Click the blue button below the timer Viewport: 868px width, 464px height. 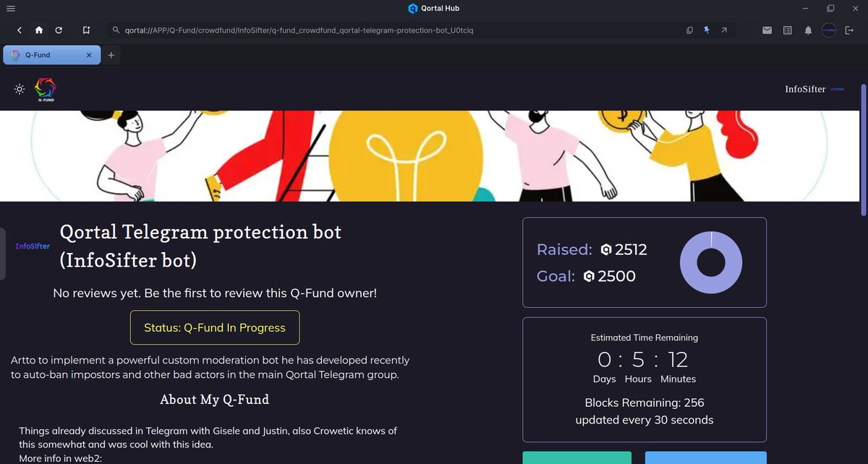705,457
